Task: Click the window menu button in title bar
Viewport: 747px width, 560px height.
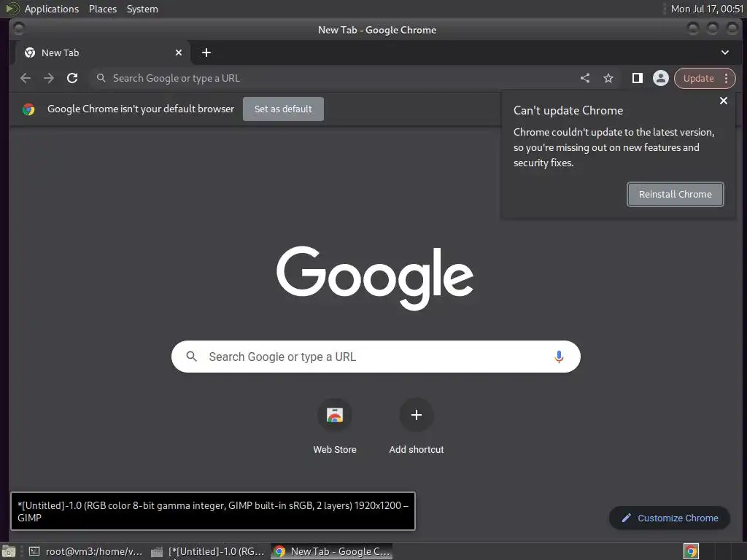Action: tap(18, 29)
